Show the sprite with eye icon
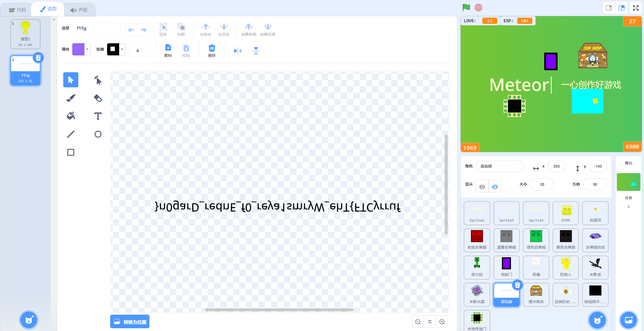Screen dimensions: 644x331 coord(482,187)
